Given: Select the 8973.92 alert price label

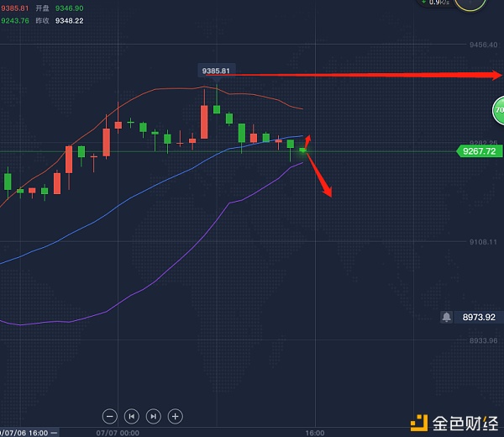Looking at the screenshot, I should pyautogui.click(x=479, y=317).
